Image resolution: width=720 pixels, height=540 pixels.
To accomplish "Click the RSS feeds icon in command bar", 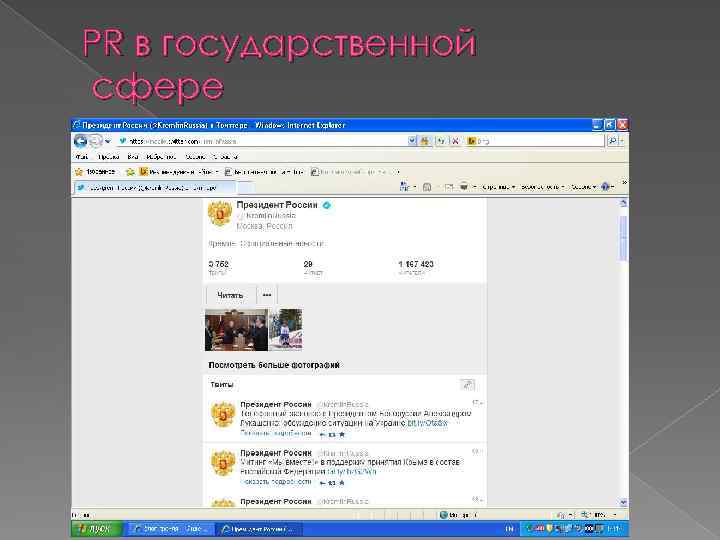I will tap(427, 187).
